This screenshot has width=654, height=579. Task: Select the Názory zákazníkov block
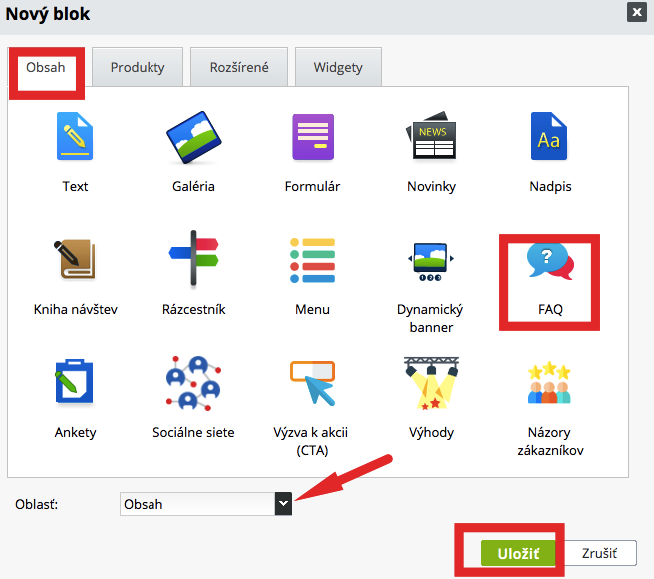tap(548, 384)
